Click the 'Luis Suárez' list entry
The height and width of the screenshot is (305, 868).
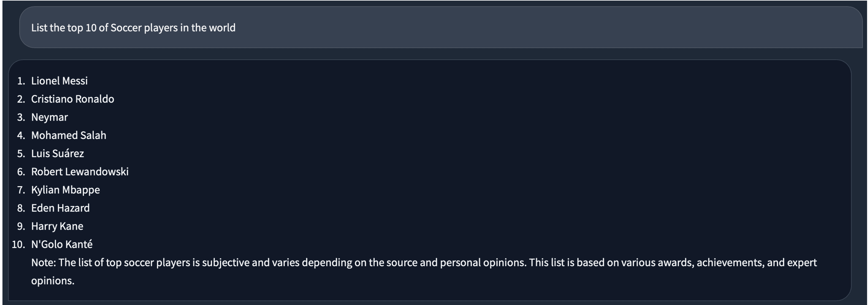click(57, 153)
